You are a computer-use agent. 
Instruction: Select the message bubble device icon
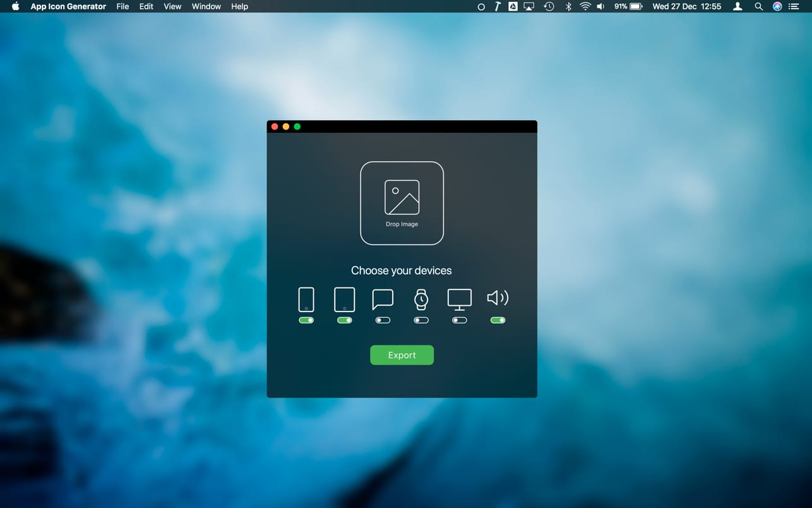(383, 298)
